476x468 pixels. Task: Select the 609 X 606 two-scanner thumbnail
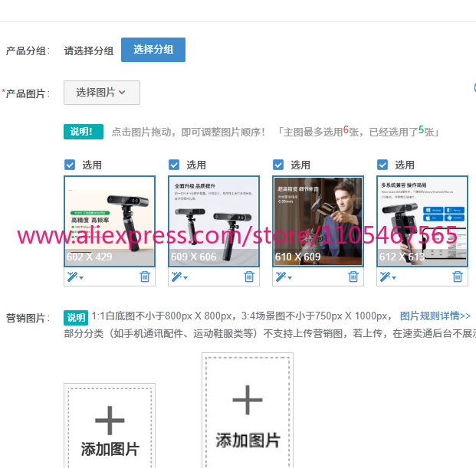point(214,221)
